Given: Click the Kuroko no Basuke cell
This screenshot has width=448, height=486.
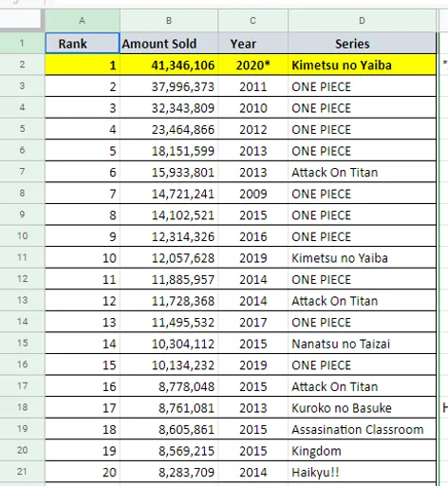Looking at the screenshot, I should [362, 408].
